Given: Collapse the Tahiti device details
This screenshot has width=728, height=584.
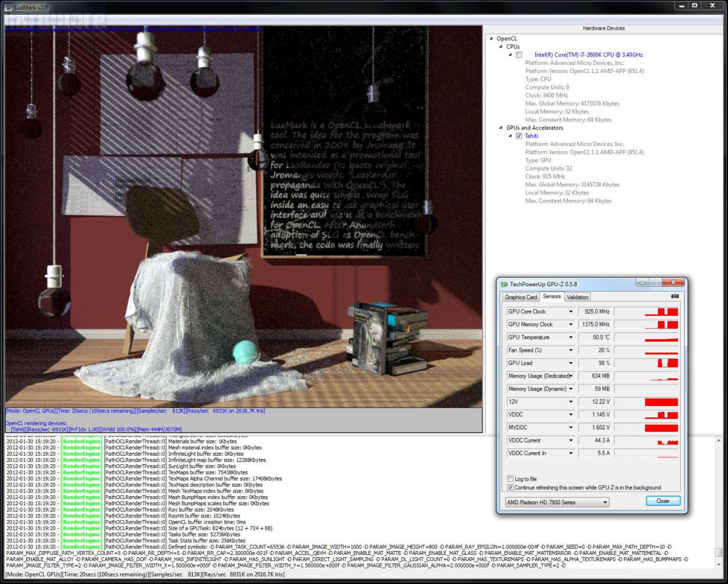Looking at the screenshot, I should [x=511, y=136].
